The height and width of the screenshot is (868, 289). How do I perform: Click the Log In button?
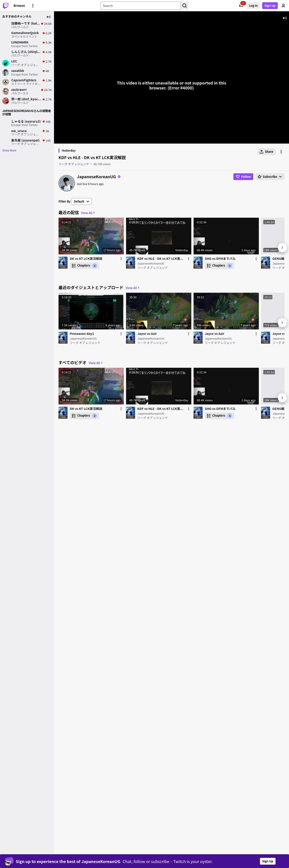253,6
